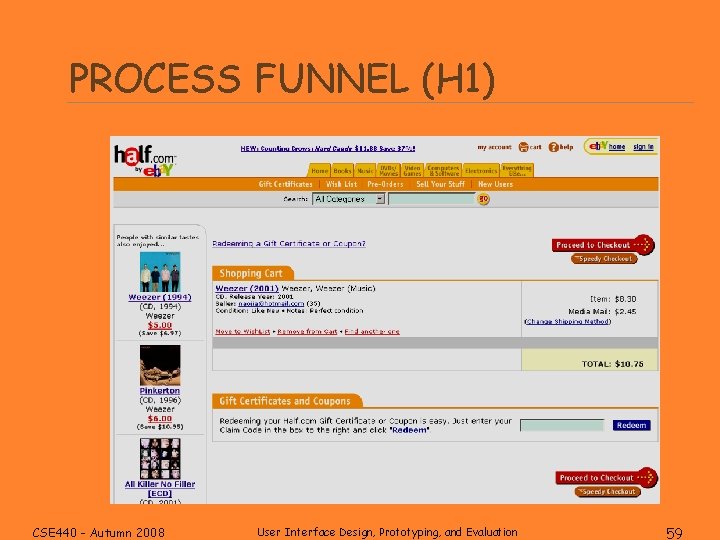Click the bottom Speedy Checkout button
The width and height of the screenshot is (720, 540).
[607, 492]
